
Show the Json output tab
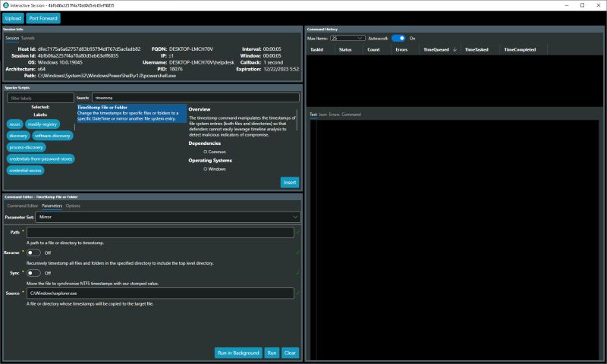pyautogui.click(x=323, y=115)
